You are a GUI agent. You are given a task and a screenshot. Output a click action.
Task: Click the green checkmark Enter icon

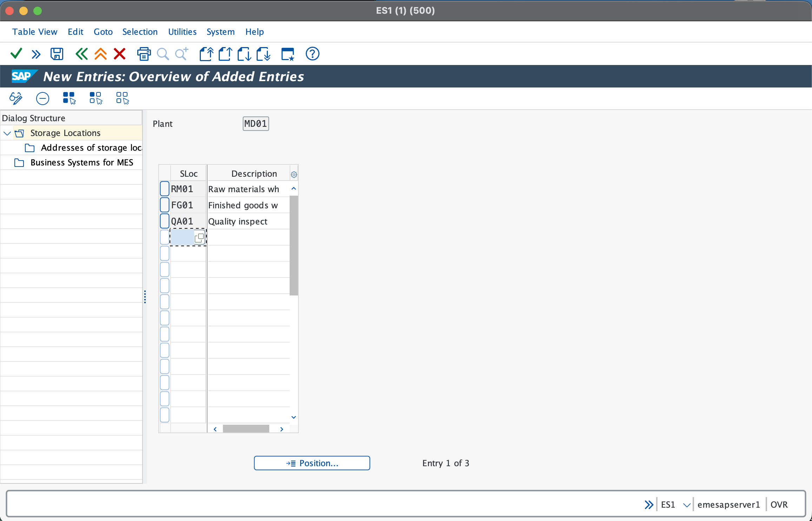point(16,54)
